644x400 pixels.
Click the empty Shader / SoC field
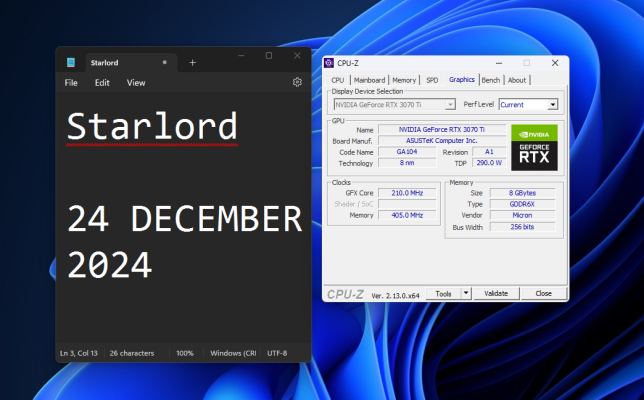click(x=407, y=204)
